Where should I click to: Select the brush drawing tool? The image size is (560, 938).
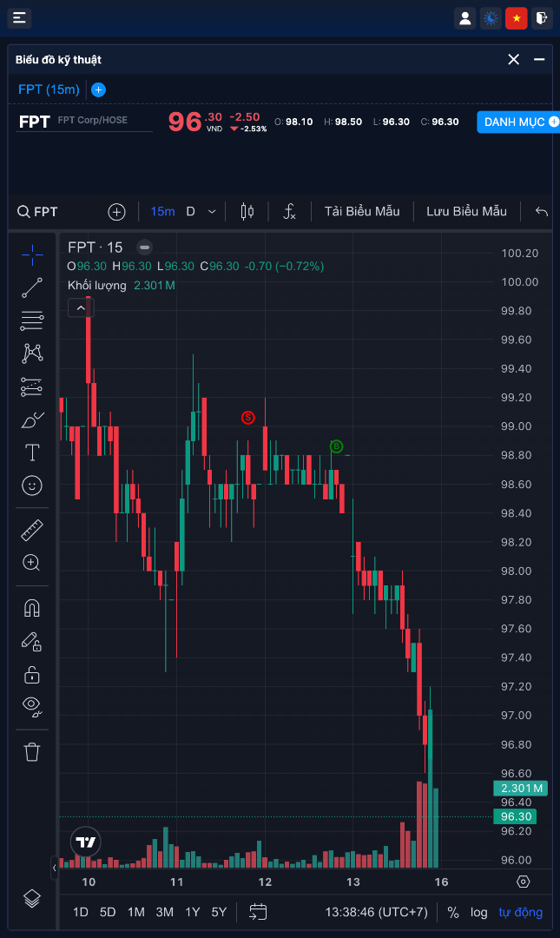[32, 420]
